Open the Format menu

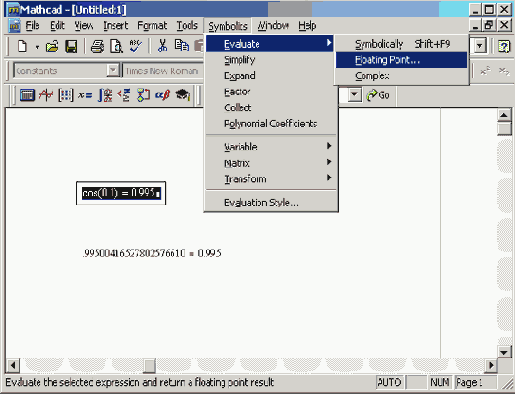[x=152, y=26]
